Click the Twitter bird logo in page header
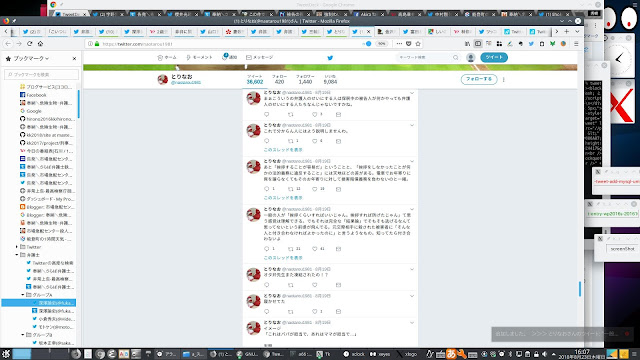 (330, 58)
